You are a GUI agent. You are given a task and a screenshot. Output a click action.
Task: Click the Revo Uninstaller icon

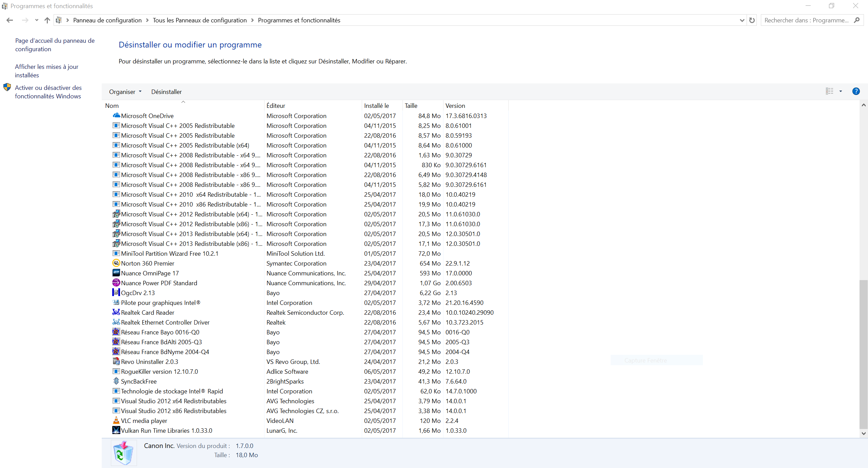tap(116, 362)
